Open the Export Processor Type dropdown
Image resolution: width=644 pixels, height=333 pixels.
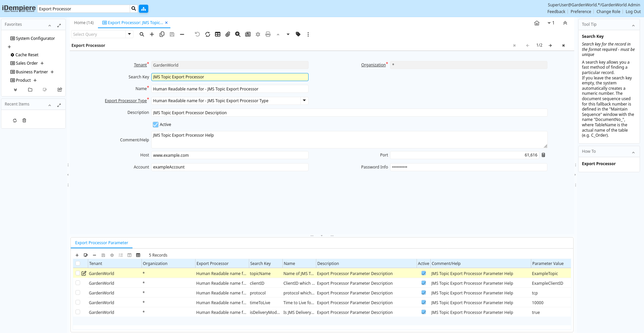point(304,101)
